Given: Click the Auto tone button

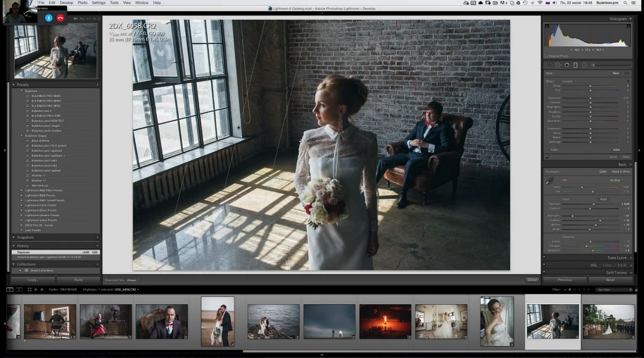Looking at the screenshot, I should point(603,199).
